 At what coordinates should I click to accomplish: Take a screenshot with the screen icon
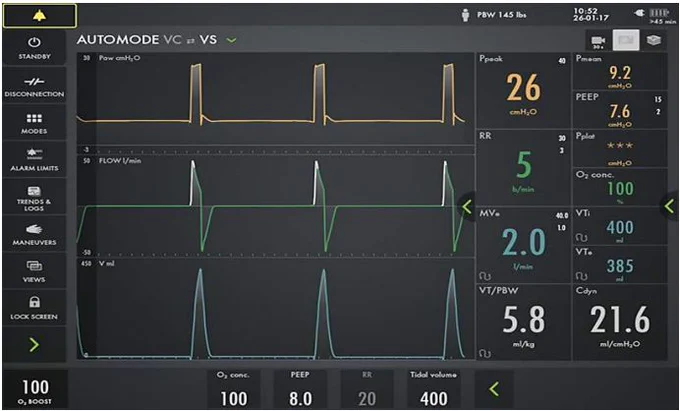626,40
